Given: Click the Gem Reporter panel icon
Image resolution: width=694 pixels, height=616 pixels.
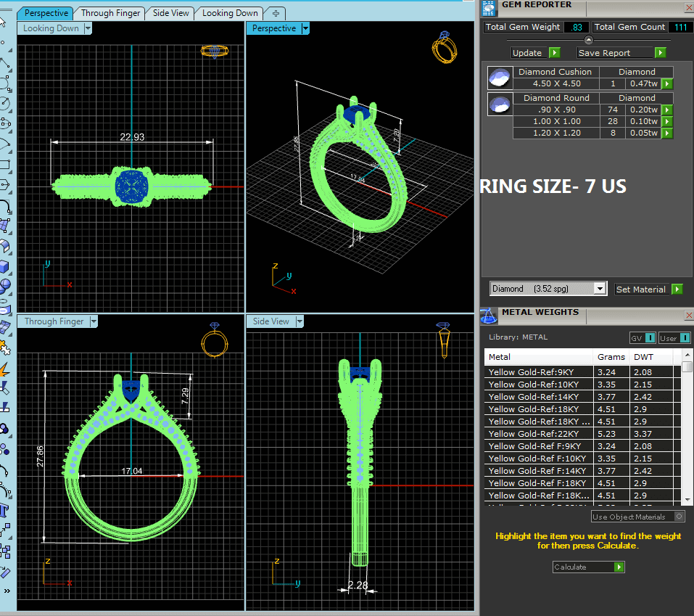Looking at the screenshot, I should tap(489, 7).
